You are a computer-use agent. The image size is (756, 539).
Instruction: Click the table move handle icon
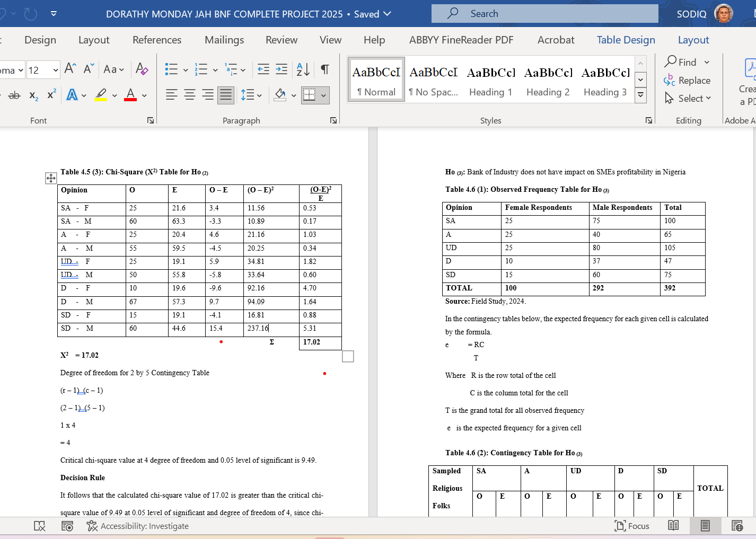coord(51,178)
